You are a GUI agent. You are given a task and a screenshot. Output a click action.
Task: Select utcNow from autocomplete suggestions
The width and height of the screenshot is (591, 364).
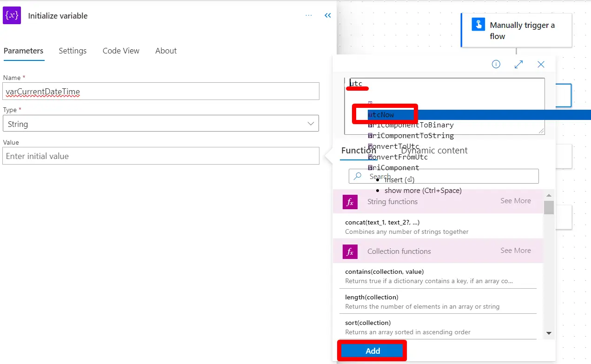pyautogui.click(x=381, y=115)
